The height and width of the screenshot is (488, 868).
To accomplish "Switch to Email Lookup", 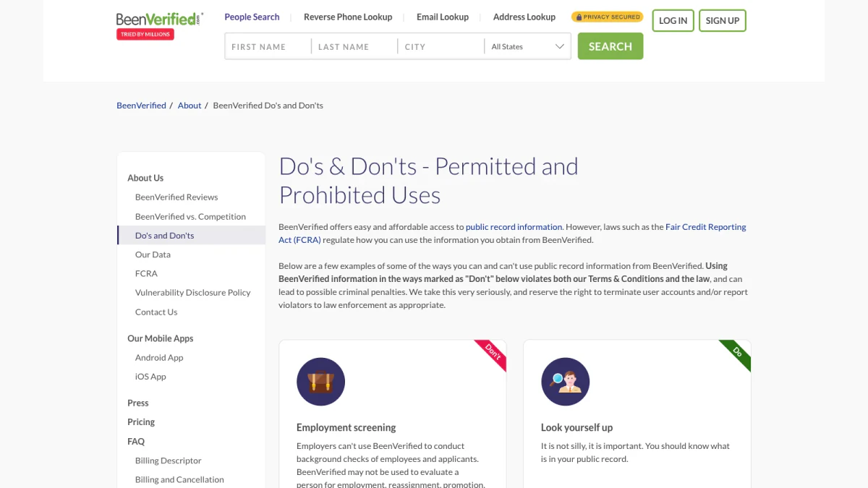I will (x=443, y=17).
